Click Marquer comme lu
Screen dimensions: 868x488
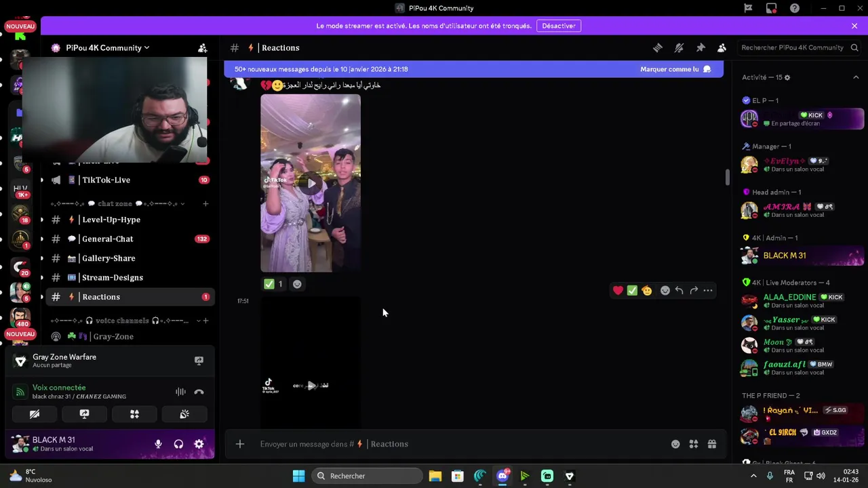[x=675, y=69]
